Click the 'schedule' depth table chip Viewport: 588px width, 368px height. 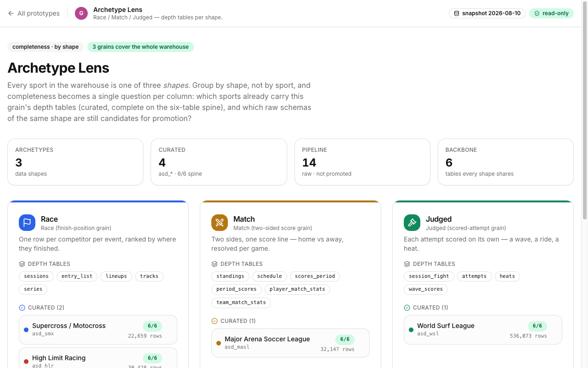[270, 276]
